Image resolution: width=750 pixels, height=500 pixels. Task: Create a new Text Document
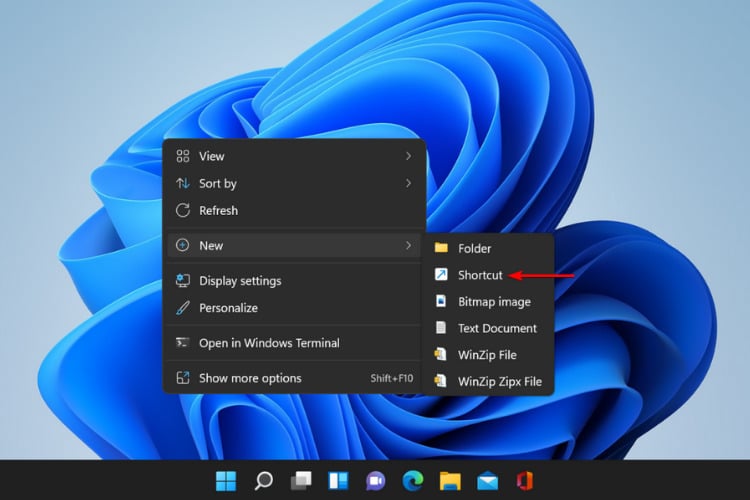point(489,328)
